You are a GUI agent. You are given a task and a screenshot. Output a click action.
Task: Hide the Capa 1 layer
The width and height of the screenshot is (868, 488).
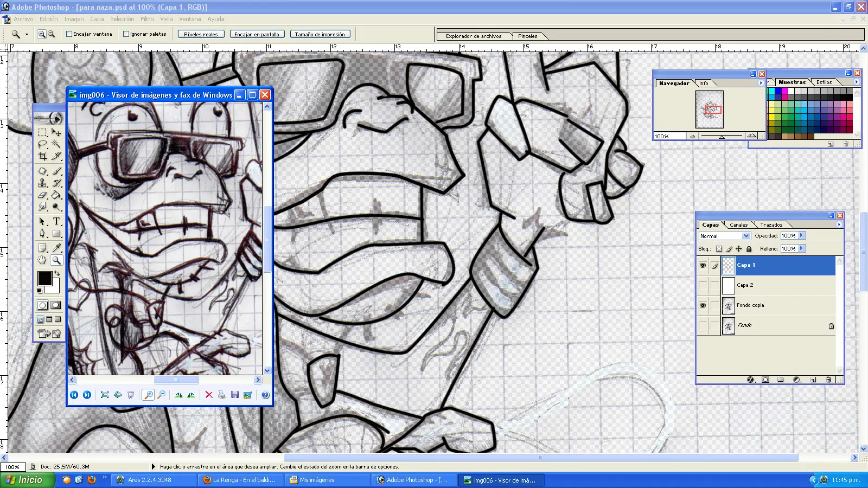pos(703,265)
